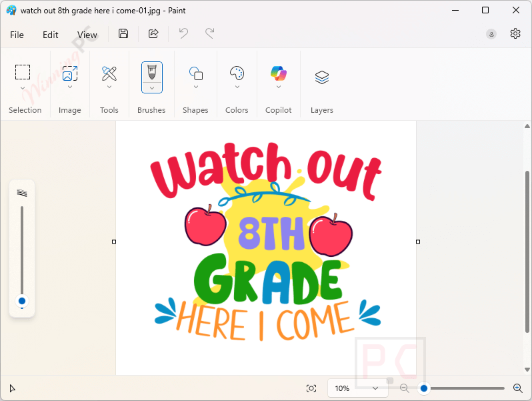Select the rectangular Selection tool

coord(23,72)
